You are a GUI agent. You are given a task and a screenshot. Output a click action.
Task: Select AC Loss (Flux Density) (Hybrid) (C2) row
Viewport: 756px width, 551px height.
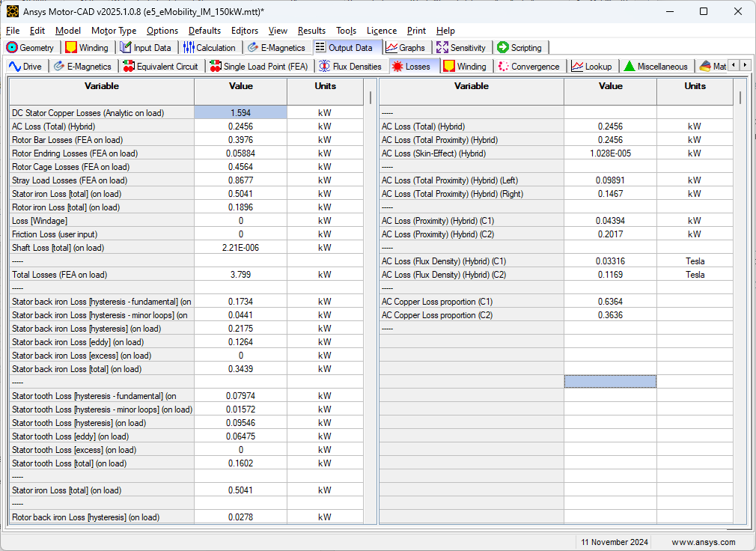pos(556,275)
